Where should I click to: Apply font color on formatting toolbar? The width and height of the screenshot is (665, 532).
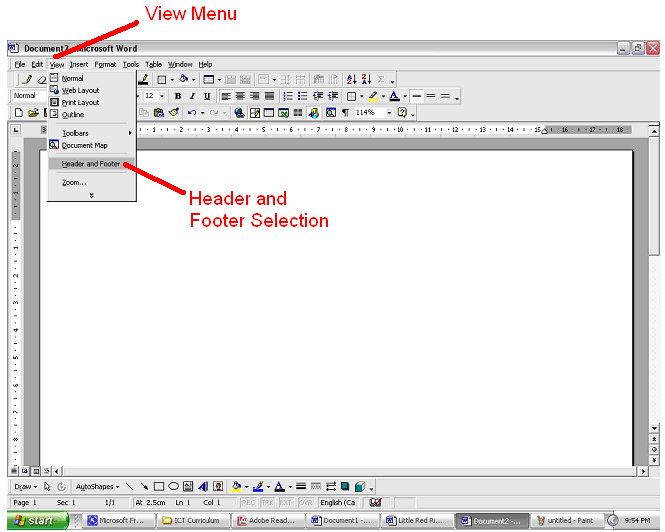394,96
